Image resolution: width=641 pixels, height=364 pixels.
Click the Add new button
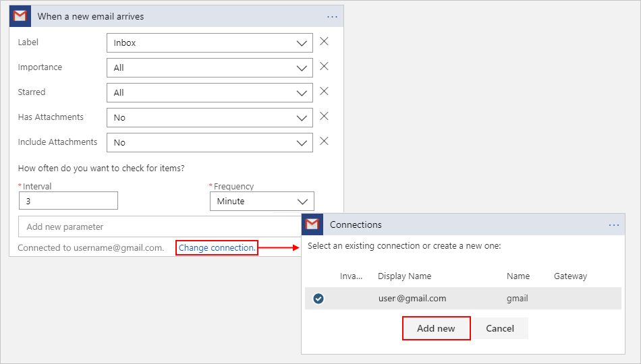(436, 328)
